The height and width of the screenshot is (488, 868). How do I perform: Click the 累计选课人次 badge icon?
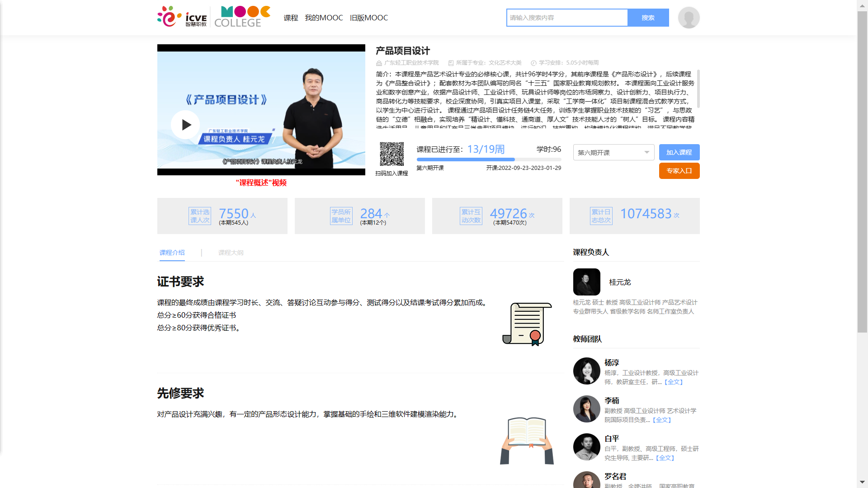click(199, 216)
